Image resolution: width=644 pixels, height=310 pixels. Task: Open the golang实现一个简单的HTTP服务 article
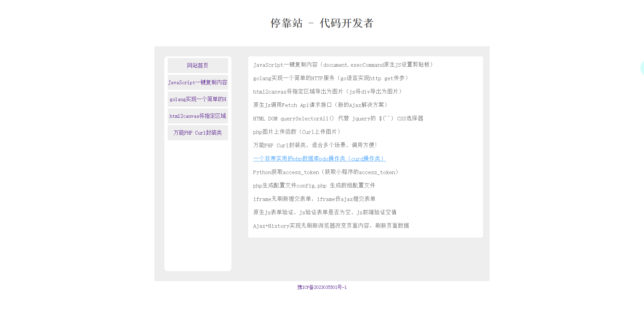[x=331, y=78]
